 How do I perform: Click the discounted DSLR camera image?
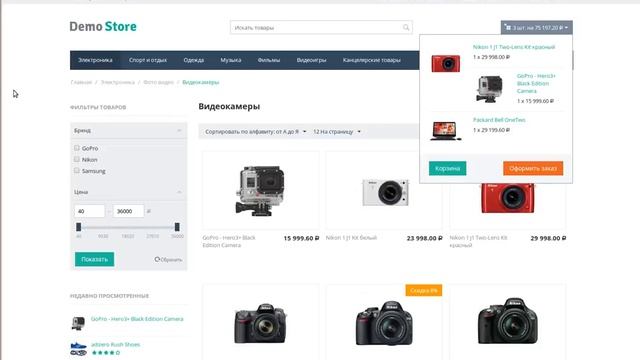tap(384, 323)
